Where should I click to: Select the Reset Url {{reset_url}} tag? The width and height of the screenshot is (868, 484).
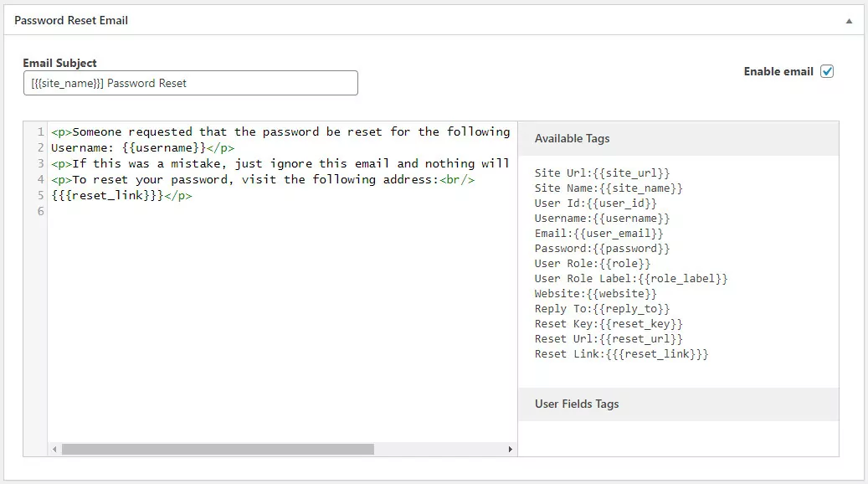pyautogui.click(x=609, y=339)
